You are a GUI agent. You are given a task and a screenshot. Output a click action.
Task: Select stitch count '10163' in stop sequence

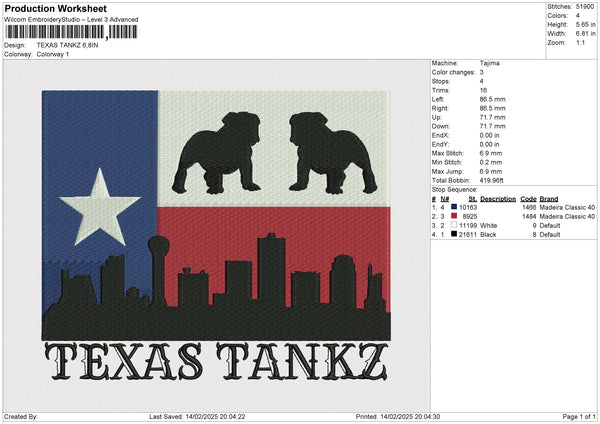tap(468, 207)
